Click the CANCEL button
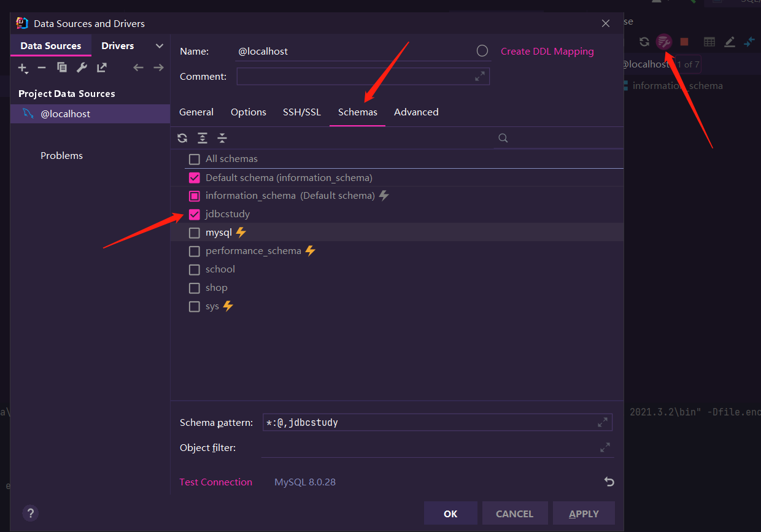The image size is (761, 532). pyautogui.click(x=515, y=514)
